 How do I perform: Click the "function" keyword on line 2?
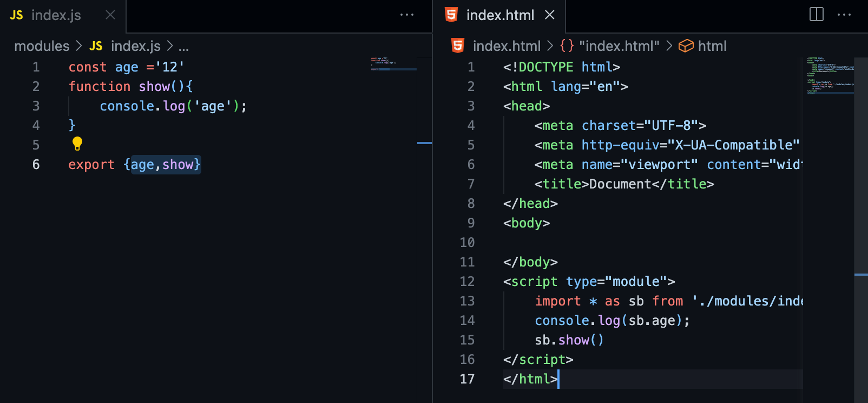[x=100, y=86]
